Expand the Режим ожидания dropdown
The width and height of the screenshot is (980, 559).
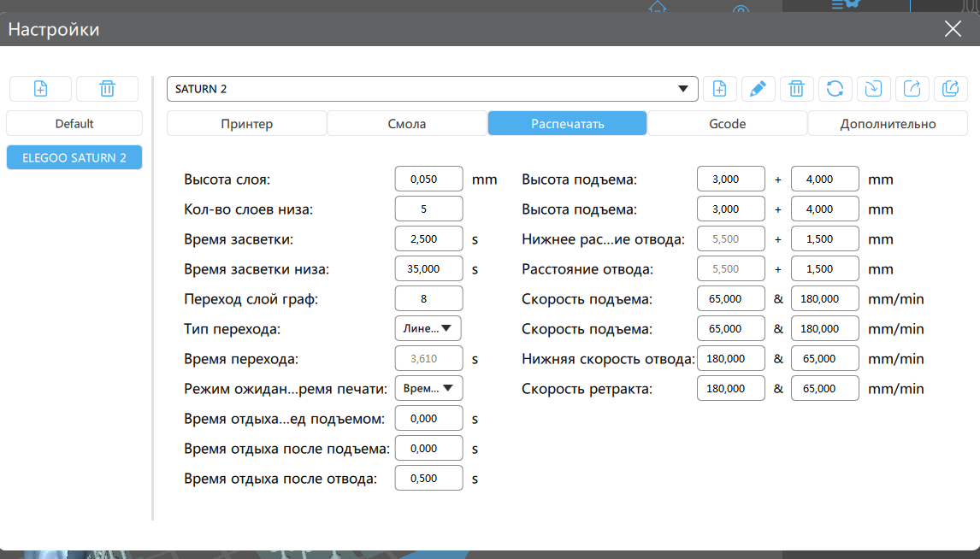pos(428,388)
